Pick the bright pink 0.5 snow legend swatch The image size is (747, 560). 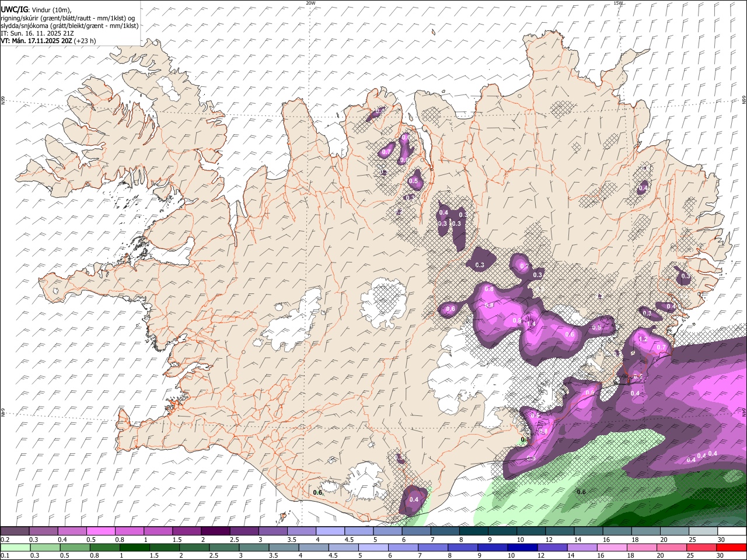100,531
